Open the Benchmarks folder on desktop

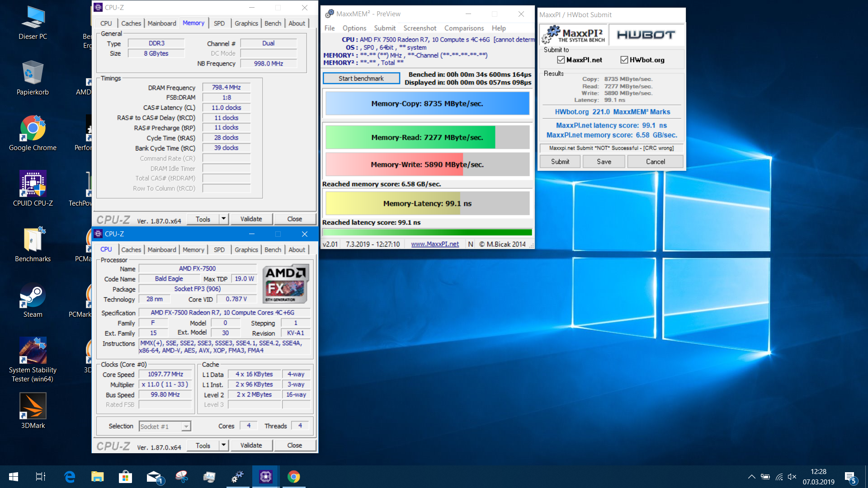point(33,244)
